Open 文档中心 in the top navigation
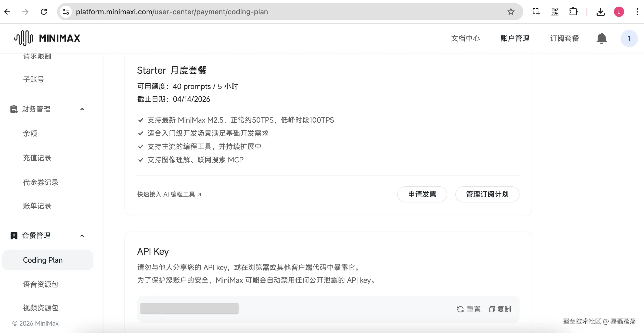The image size is (644, 333). click(465, 38)
